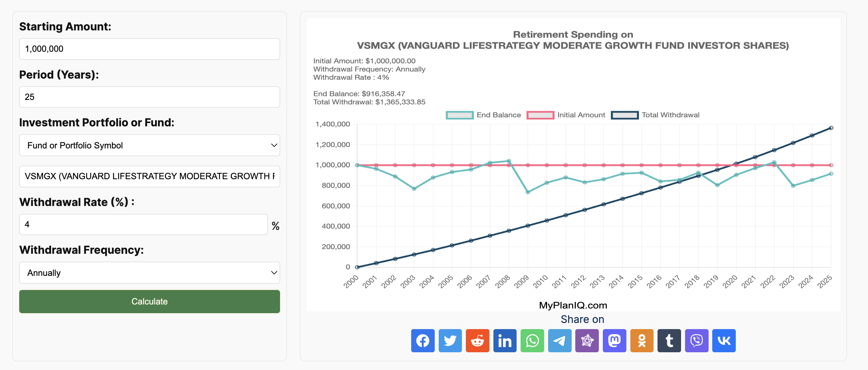Share the chart on VK
Screen dimensions: 868x370
click(x=724, y=341)
